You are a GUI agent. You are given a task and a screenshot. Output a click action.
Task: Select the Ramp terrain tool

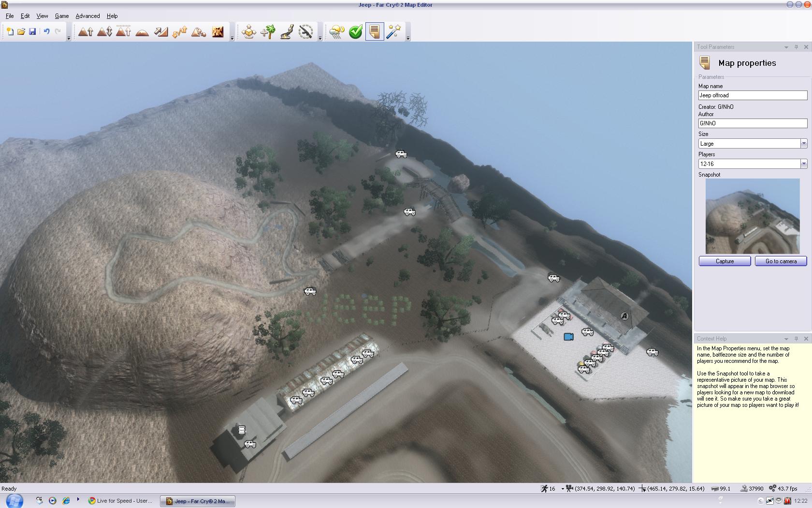click(161, 32)
